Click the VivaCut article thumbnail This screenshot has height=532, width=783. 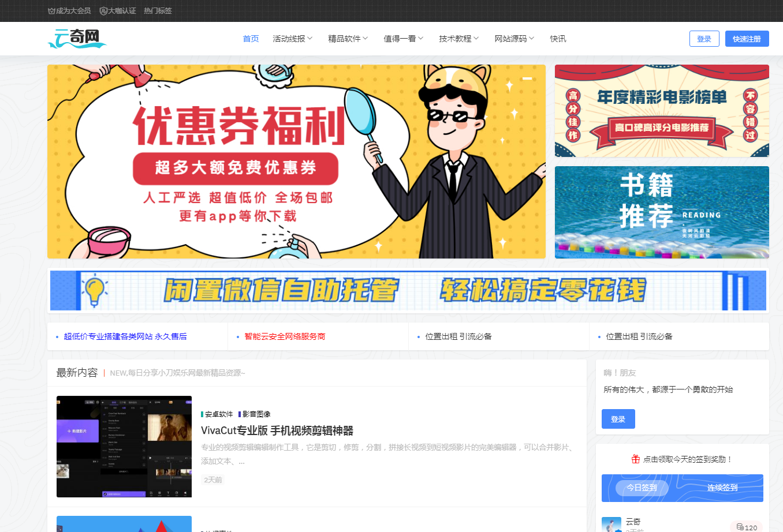click(x=124, y=447)
